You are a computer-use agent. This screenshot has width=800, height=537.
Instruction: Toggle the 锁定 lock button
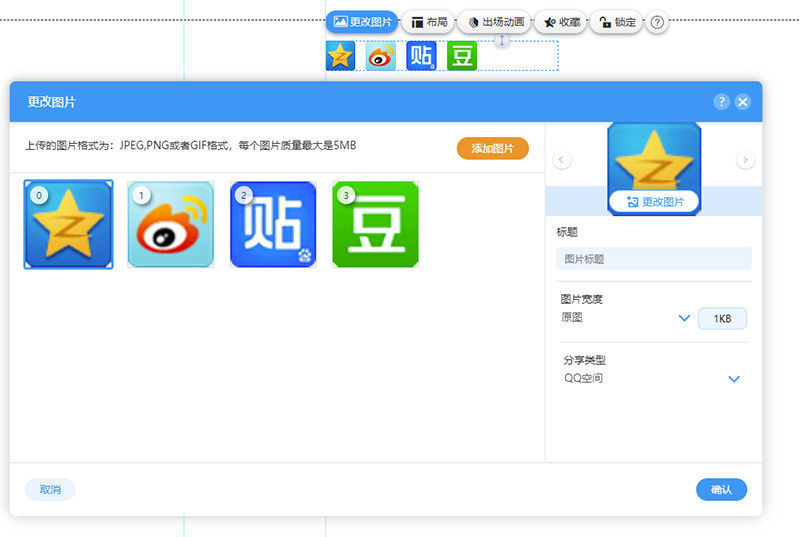pyautogui.click(x=617, y=22)
